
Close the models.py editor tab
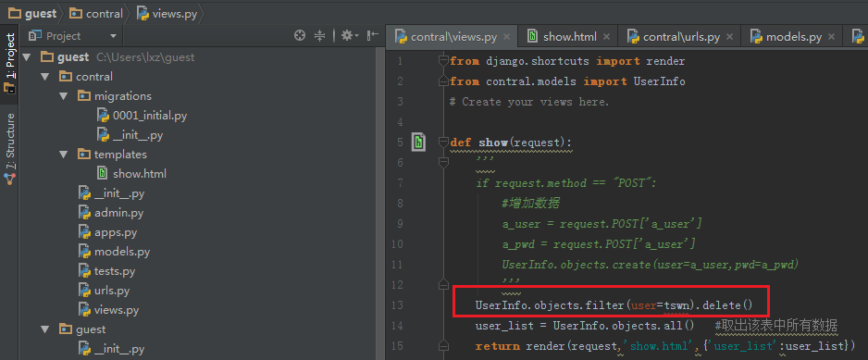click(x=831, y=37)
